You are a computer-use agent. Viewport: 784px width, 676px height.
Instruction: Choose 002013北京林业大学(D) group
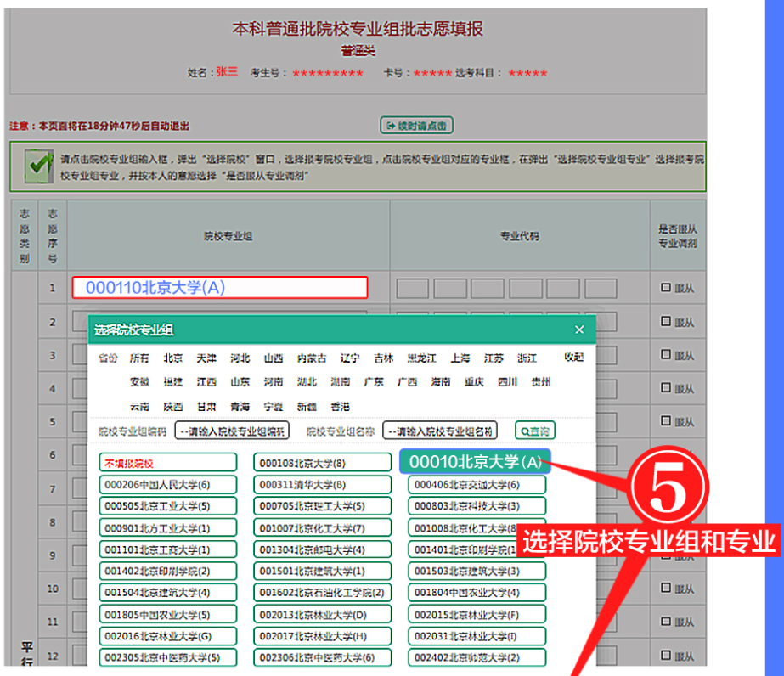tap(323, 615)
